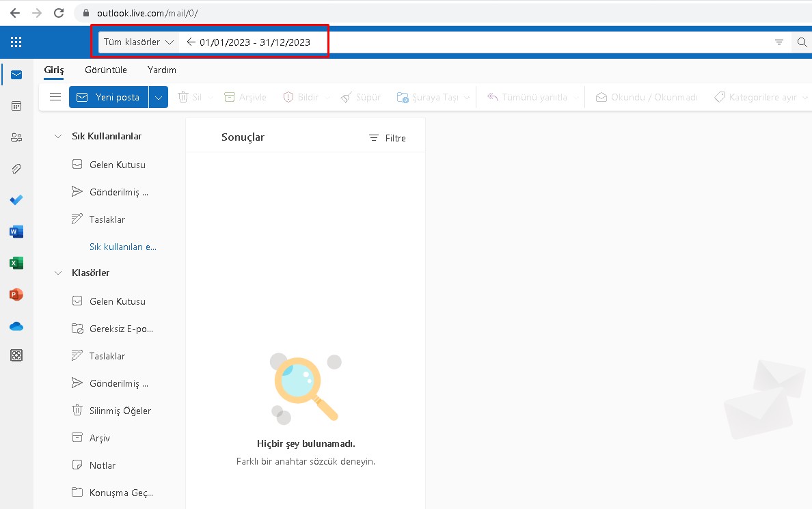This screenshot has height=509, width=812.
Task: Open the Süpür (Sweep) tool
Action: point(360,97)
